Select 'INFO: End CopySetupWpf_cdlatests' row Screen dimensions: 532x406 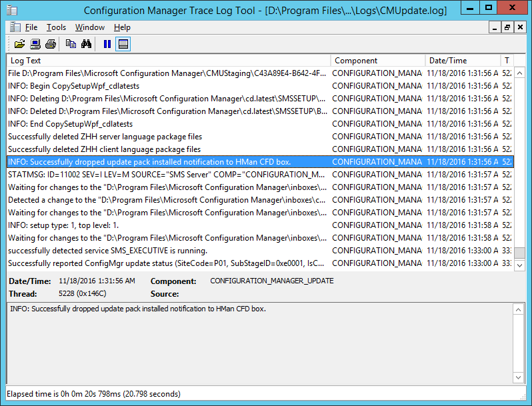click(260, 124)
